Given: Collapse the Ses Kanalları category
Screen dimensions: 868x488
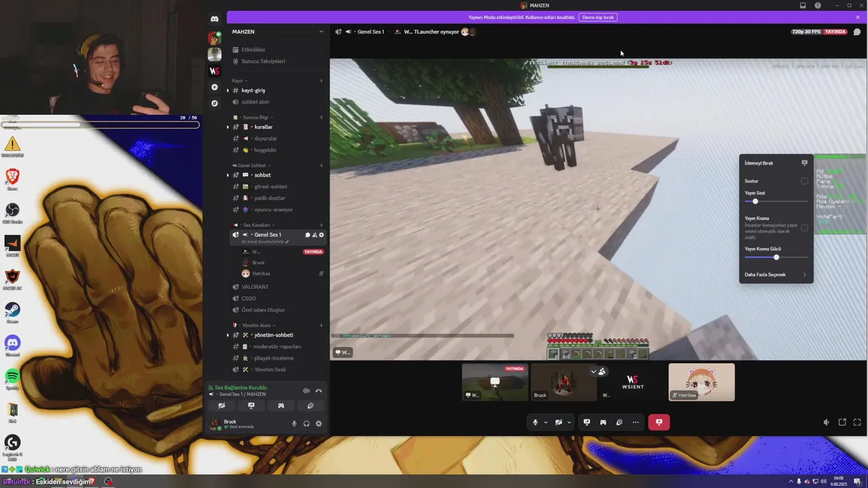Looking at the screenshot, I should tap(255, 225).
